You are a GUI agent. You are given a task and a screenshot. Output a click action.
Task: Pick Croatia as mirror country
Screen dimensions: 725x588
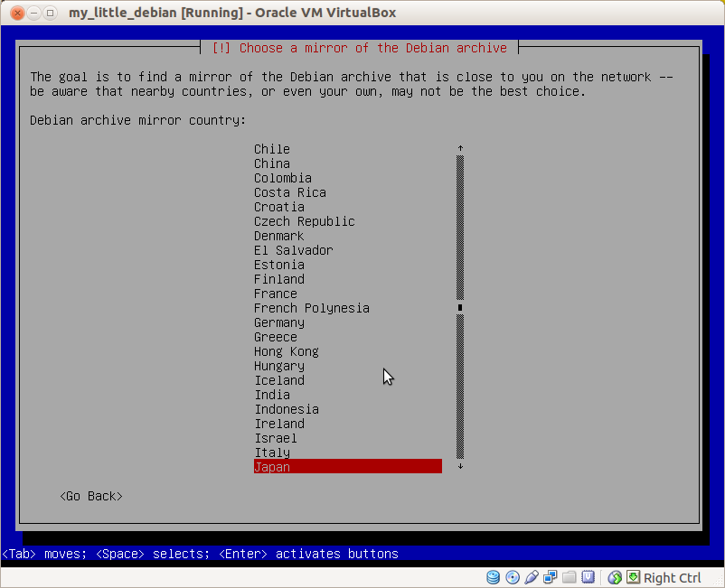279,207
